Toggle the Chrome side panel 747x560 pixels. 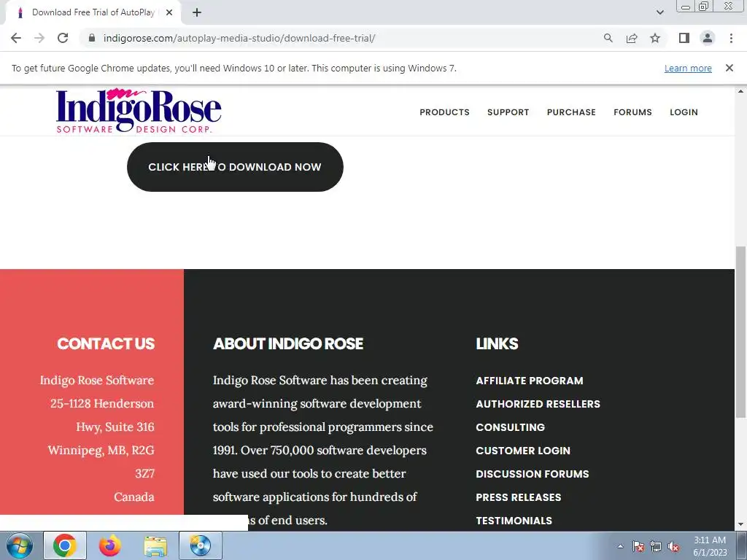[x=684, y=38]
